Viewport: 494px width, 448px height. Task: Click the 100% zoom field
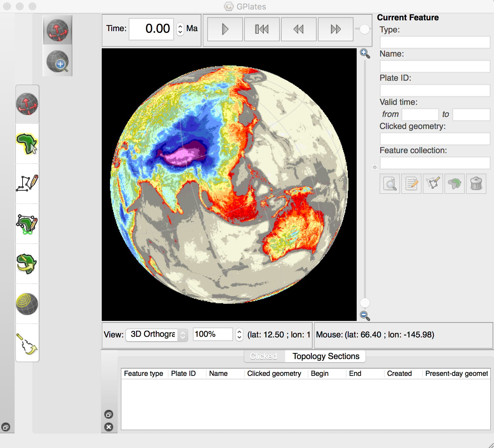[x=213, y=334]
